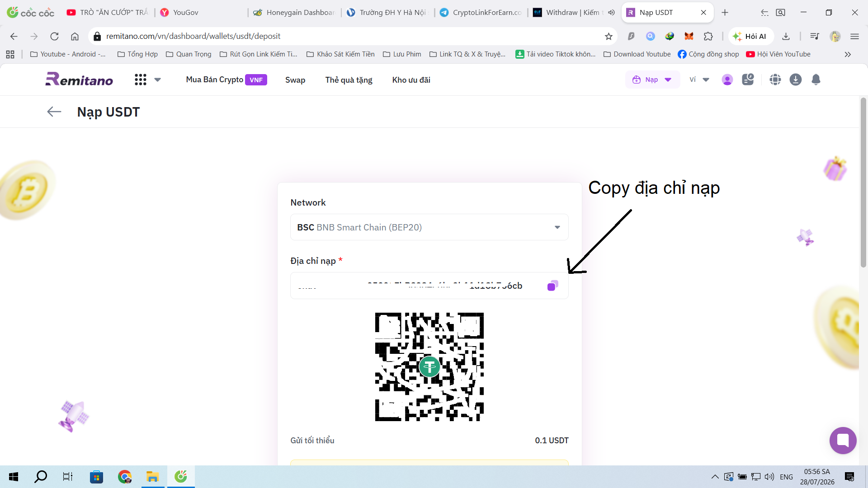Open the browser downloads icon
868x488 pixels.
(x=786, y=36)
